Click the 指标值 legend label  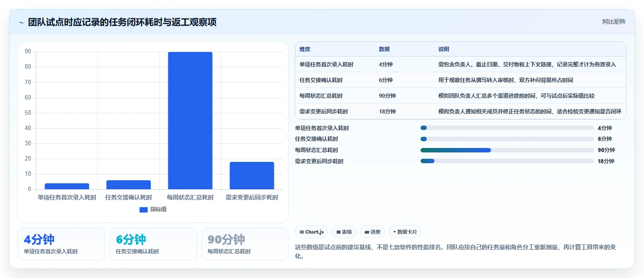[158, 209]
